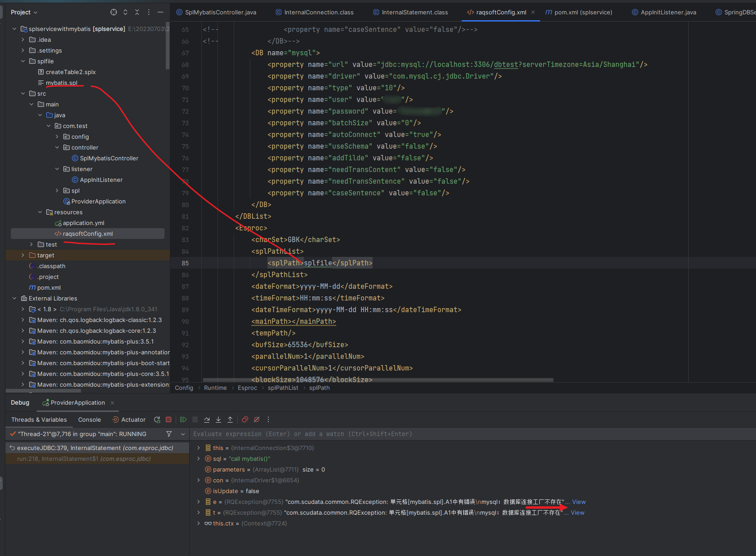Expand the target folder

(23, 255)
